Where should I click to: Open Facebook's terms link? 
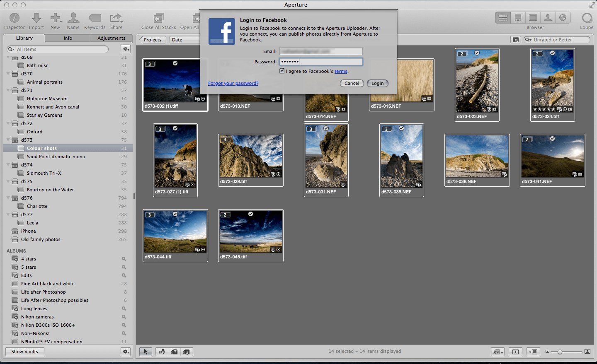[x=341, y=71]
